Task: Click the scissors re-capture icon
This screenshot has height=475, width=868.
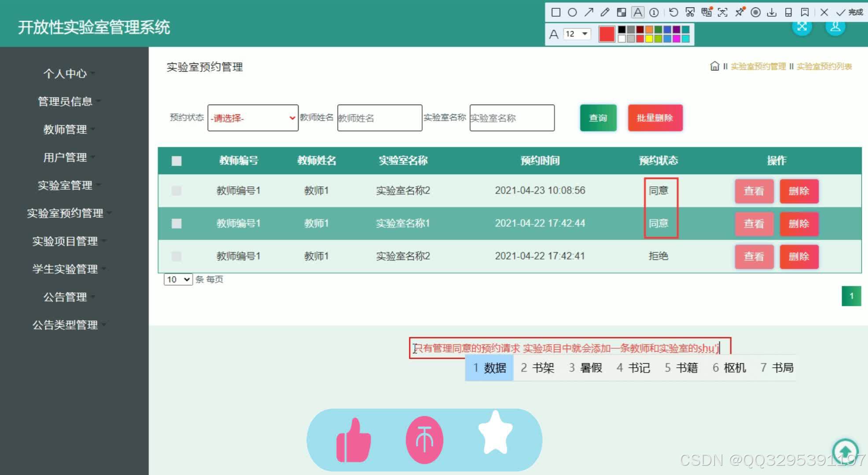Action: point(690,12)
